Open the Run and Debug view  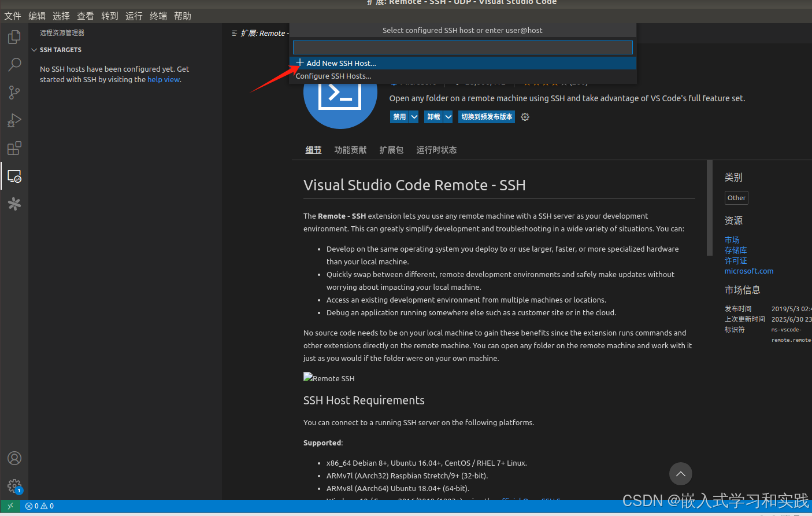pos(14,120)
